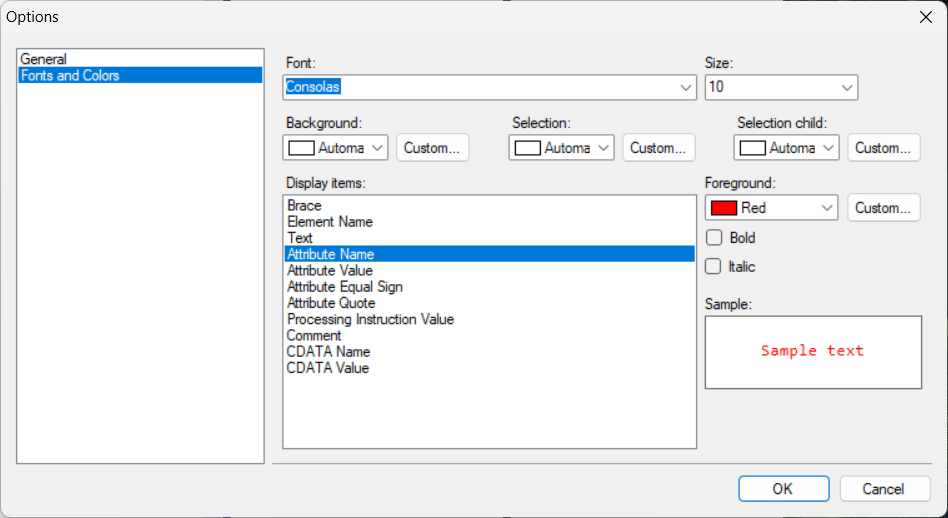Click the Sample text preview box
Viewport: 948px width, 518px height.
pos(813,352)
